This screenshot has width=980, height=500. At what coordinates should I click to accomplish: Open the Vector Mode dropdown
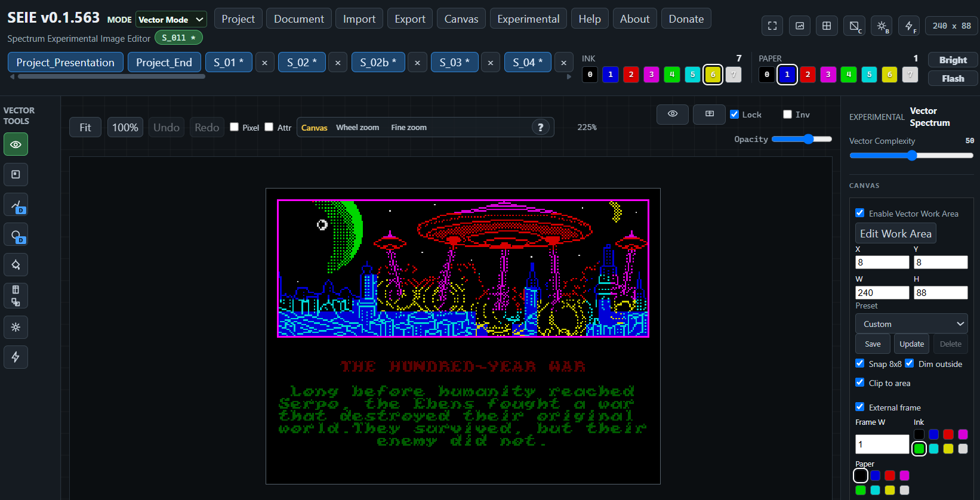point(171,20)
